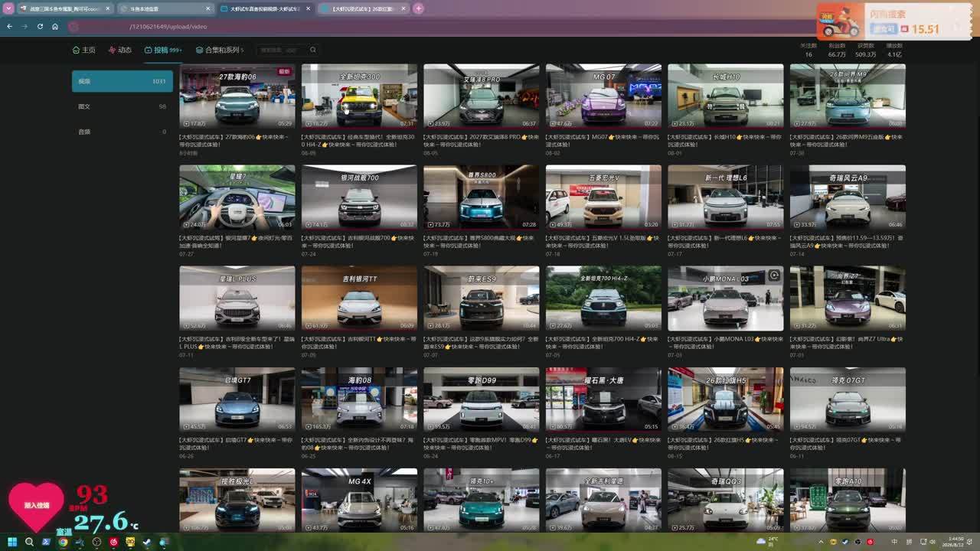Open the MG 4X video thumbnail
Image resolution: width=980 pixels, height=551 pixels.
(x=359, y=500)
